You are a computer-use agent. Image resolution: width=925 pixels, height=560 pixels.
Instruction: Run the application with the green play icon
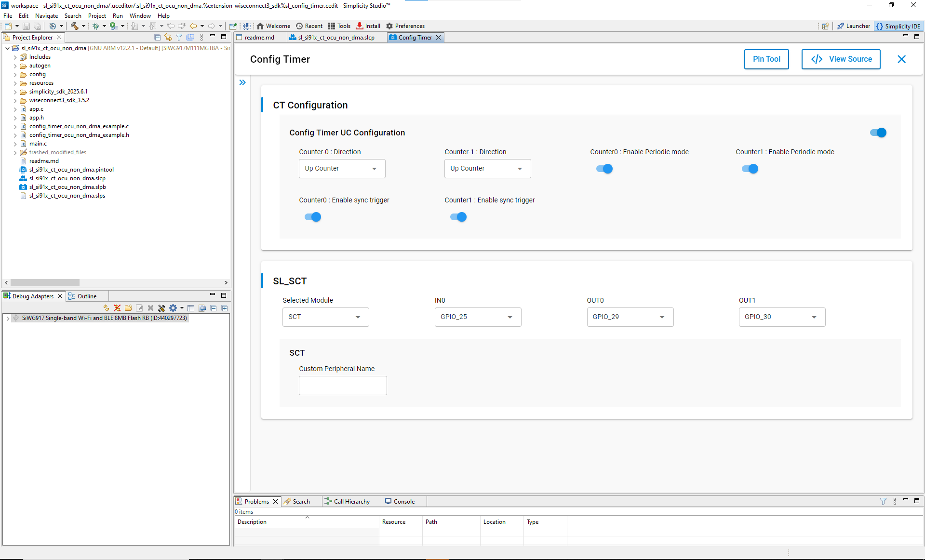coord(112,26)
